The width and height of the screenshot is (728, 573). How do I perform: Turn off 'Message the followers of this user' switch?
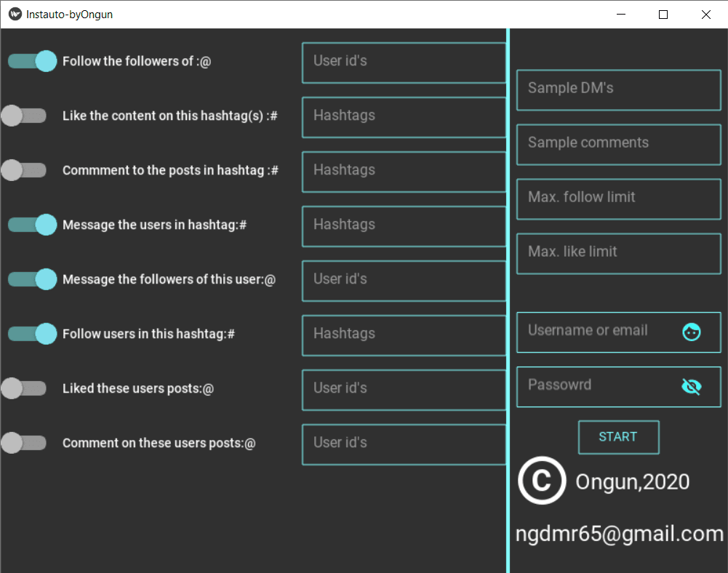[x=32, y=279]
